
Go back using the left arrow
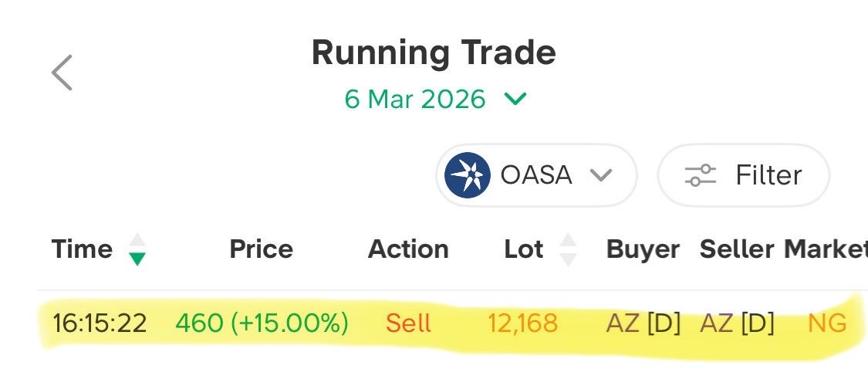pyautogui.click(x=62, y=73)
